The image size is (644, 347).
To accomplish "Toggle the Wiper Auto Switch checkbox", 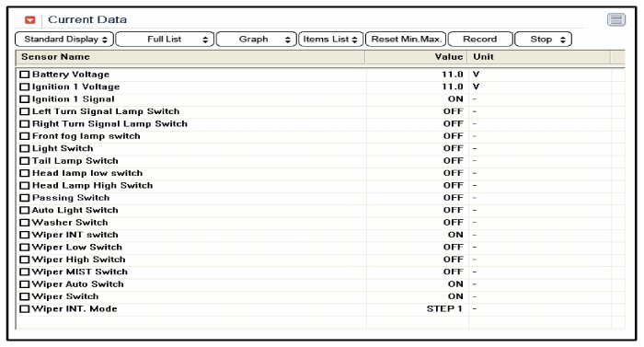I will click(25, 284).
